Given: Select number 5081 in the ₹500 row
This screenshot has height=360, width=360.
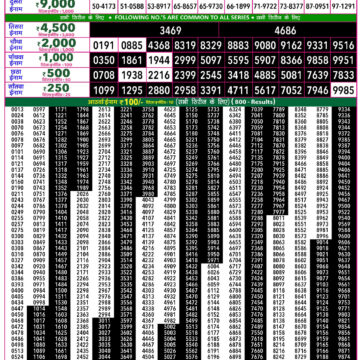Looking at the screenshot, I should [291, 75].
